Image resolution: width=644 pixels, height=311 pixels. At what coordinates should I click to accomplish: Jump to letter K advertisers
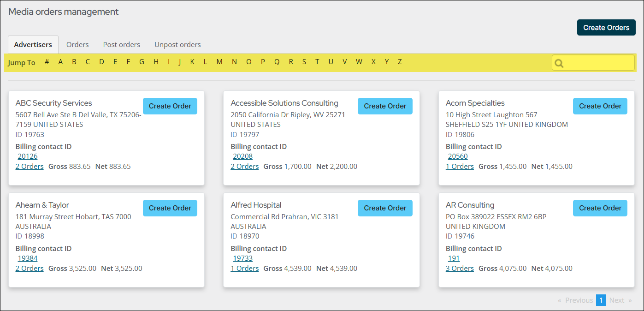pos(192,62)
